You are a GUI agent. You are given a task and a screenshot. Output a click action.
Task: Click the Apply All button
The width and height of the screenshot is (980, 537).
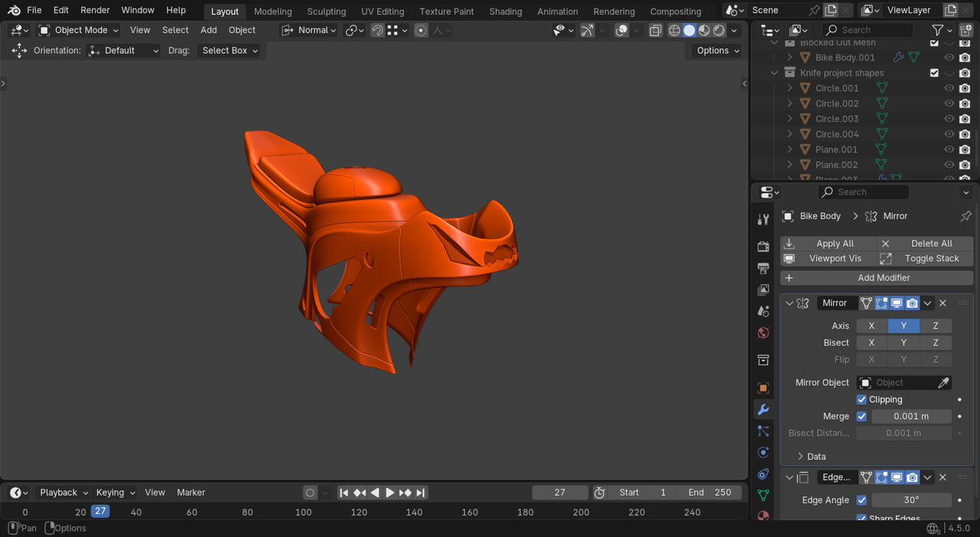click(x=828, y=244)
